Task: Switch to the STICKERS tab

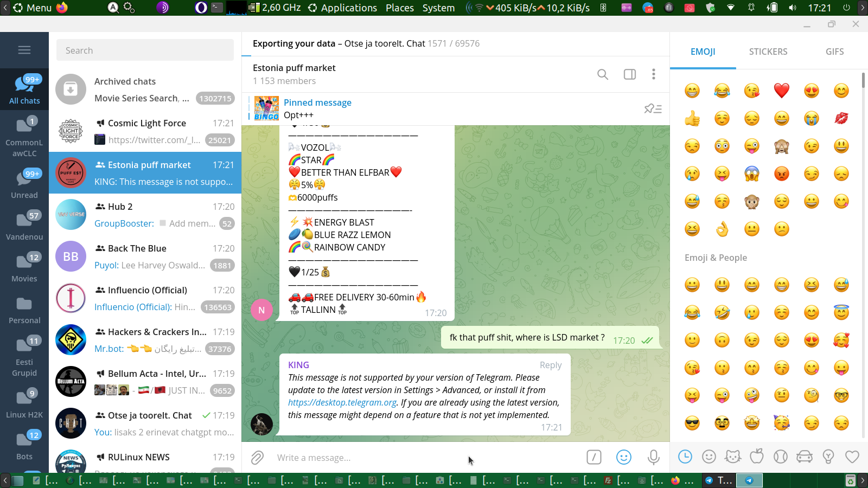Action: pyautogui.click(x=768, y=52)
